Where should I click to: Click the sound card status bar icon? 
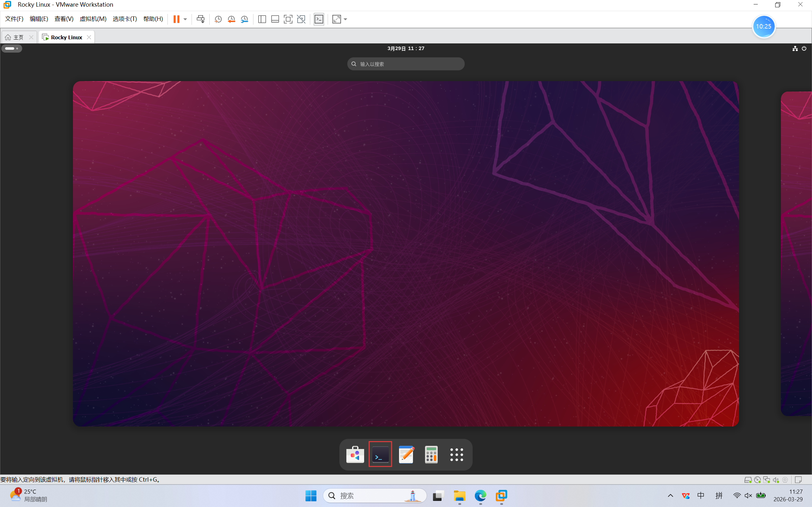(x=776, y=480)
